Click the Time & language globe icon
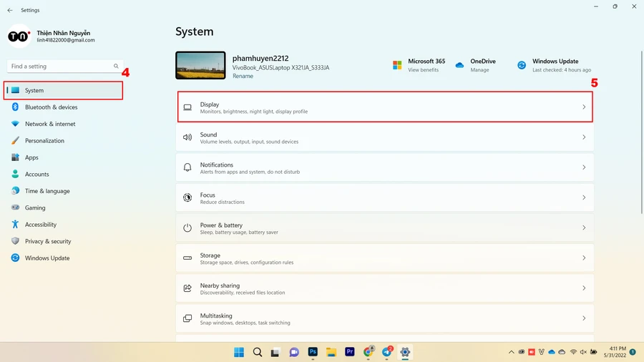The height and width of the screenshot is (362, 644). click(x=15, y=191)
